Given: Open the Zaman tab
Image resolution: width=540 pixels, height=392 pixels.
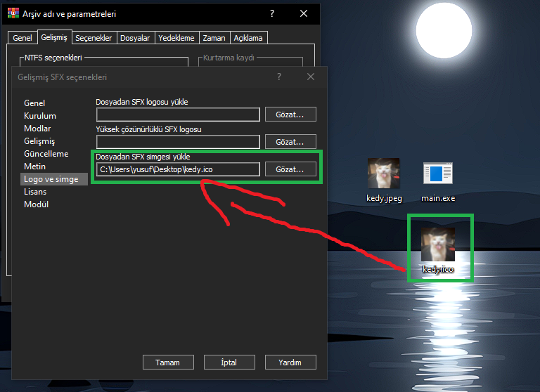Looking at the screenshot, I should pos(214,38).
